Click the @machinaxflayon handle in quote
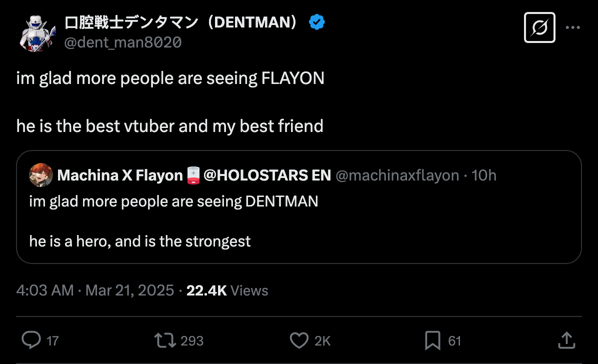 (x=397, y=175)
